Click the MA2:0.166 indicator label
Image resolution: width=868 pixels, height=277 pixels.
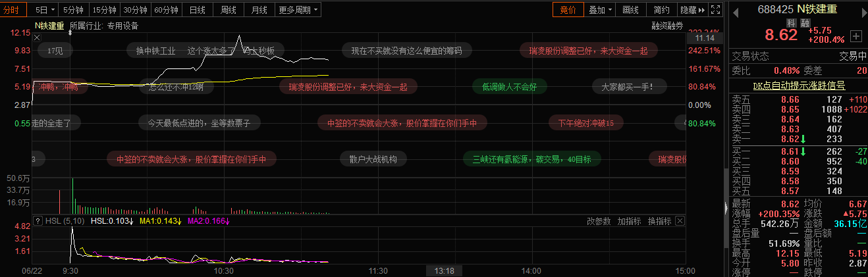click(x=207, y=221)
